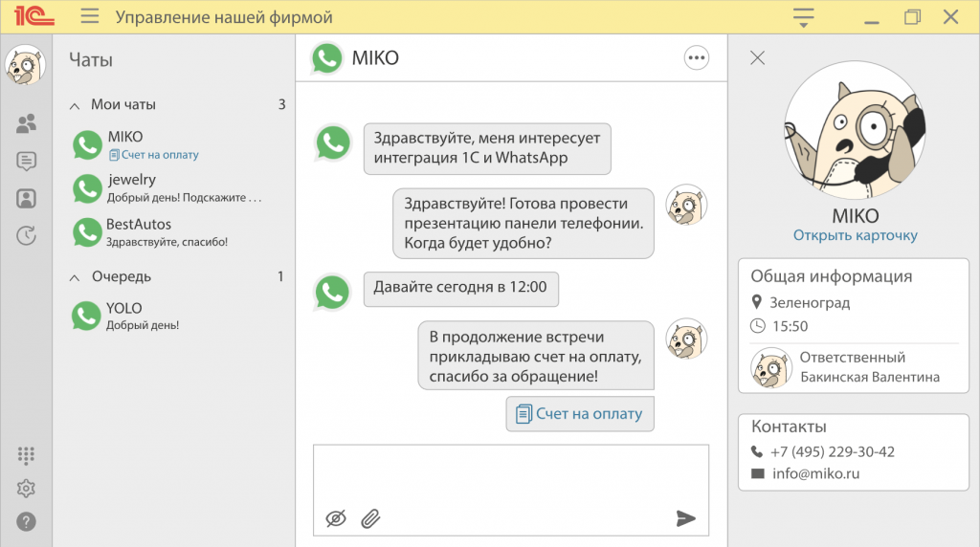Image resolution: width=980 pixels, height=547 pixels.
Task: Open the three-dots chat options menu
Action: (x=697, y=58)
